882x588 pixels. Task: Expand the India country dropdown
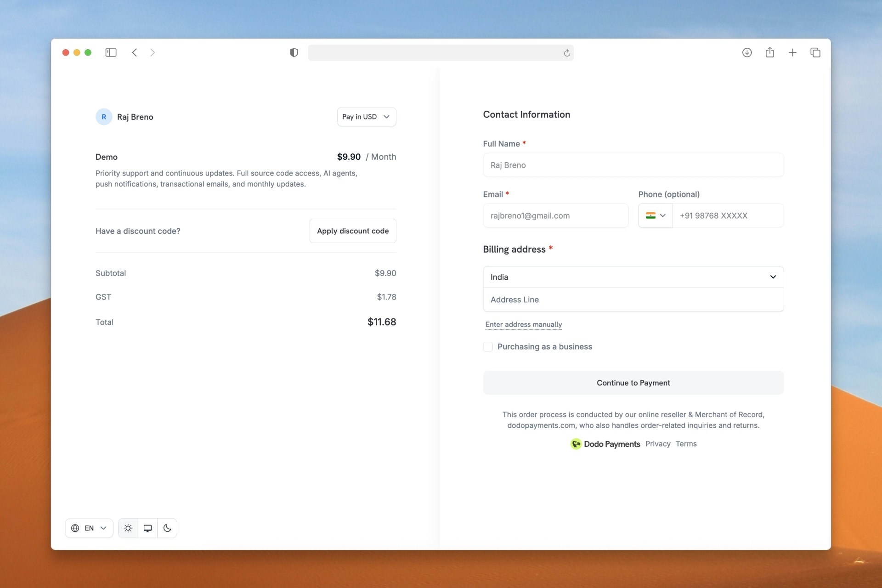(x=633, y=277)
